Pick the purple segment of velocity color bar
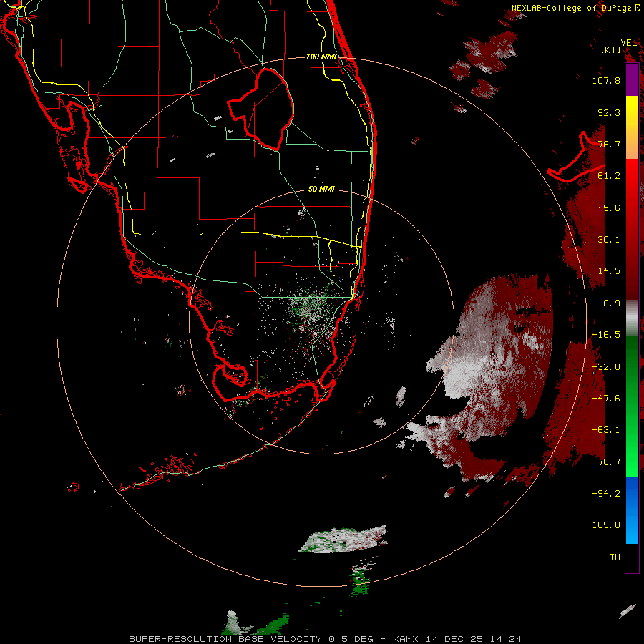The height and width of the screenshot is (644, 644). pos(632,79)
